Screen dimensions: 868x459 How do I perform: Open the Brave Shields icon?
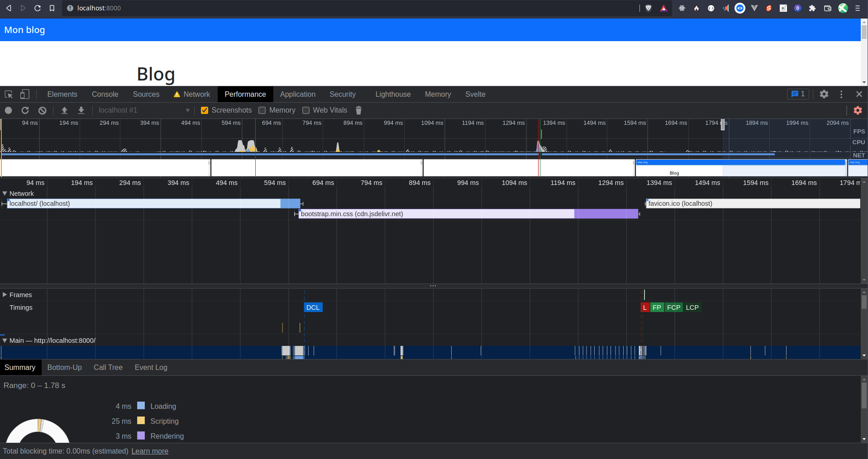point(649,8)
